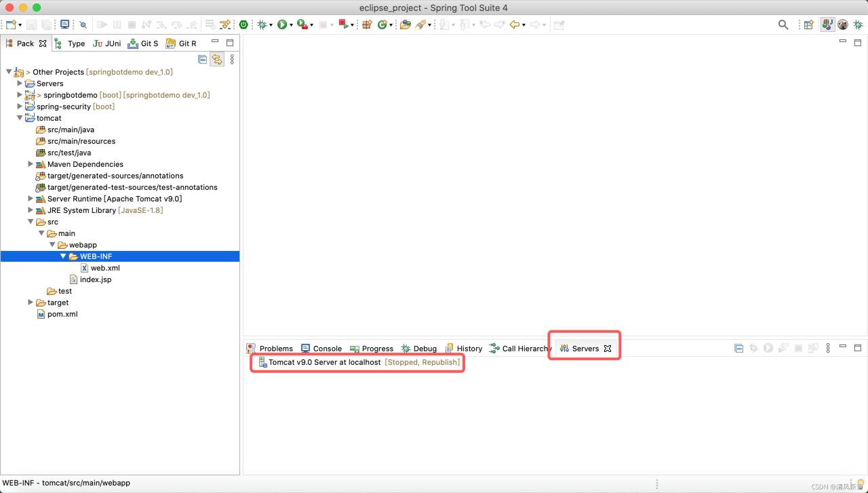The image size is (868, 493).
Task: Select the springbotdemo project
Action: 71,95
